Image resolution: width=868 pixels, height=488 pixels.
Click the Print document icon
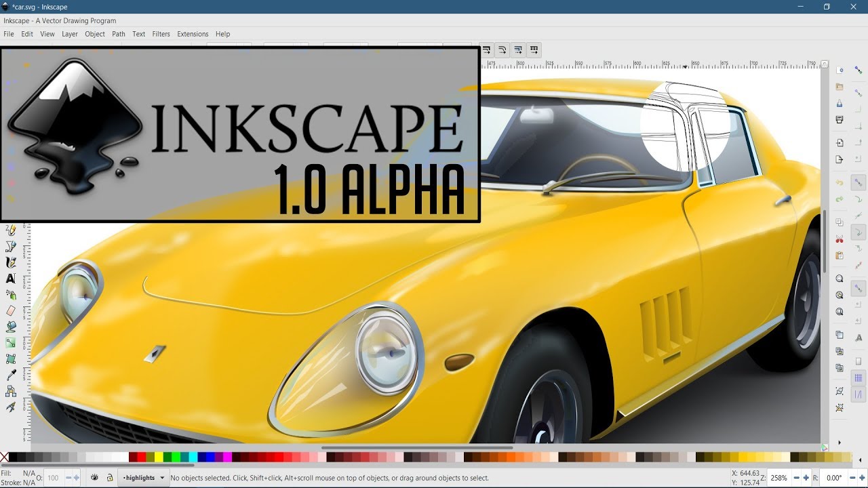[x=840, y=119]
